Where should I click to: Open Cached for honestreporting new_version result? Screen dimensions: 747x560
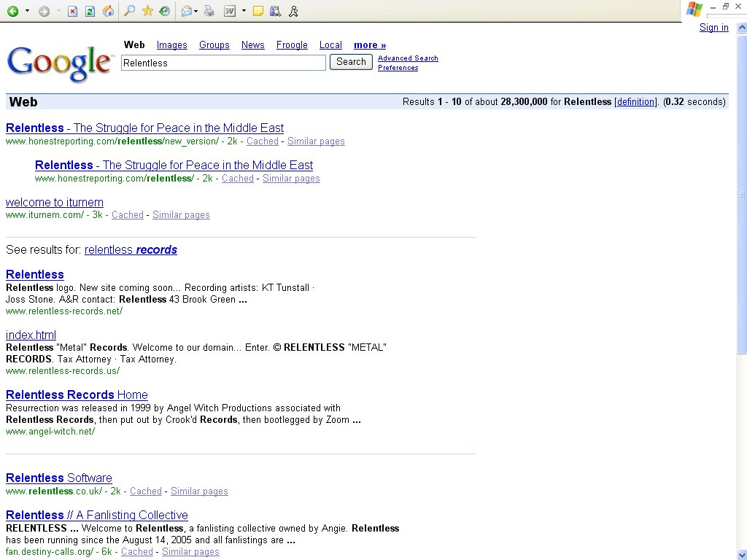[x=263, y=141]
